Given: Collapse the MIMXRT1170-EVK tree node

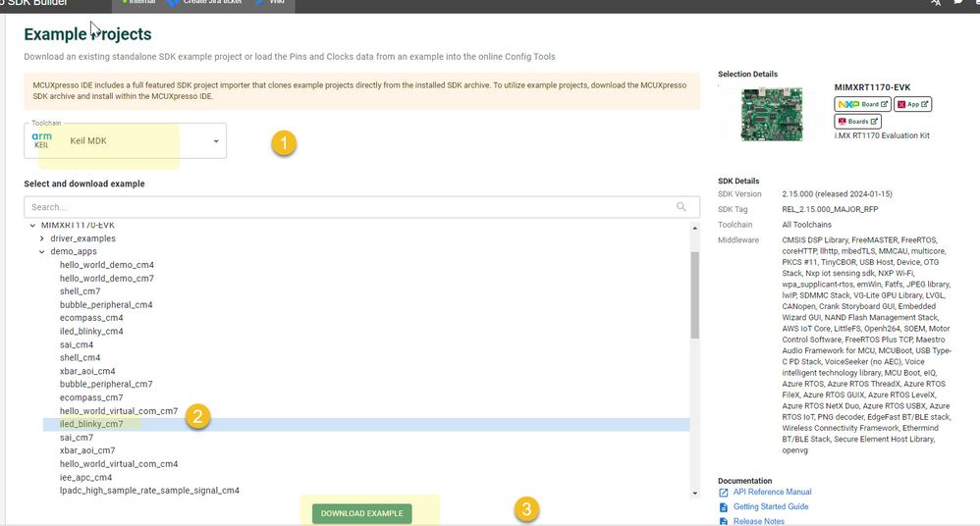Looking at the screenshot, I should pyautogui.click(x=32, y=226).
